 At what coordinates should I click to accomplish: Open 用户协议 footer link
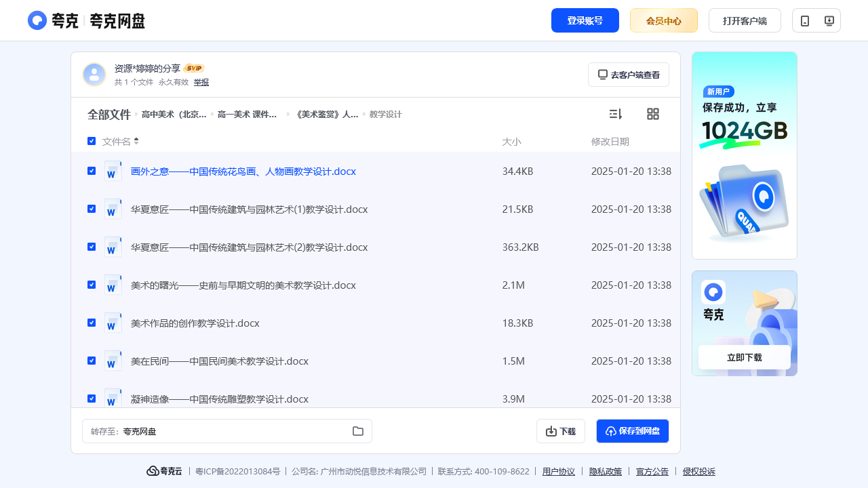559,471
